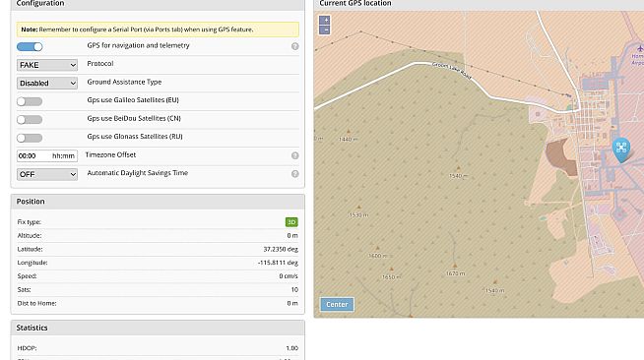Click the Statistics section header
Viewport: 644px width, 360px height.
(x=158, y=328)
